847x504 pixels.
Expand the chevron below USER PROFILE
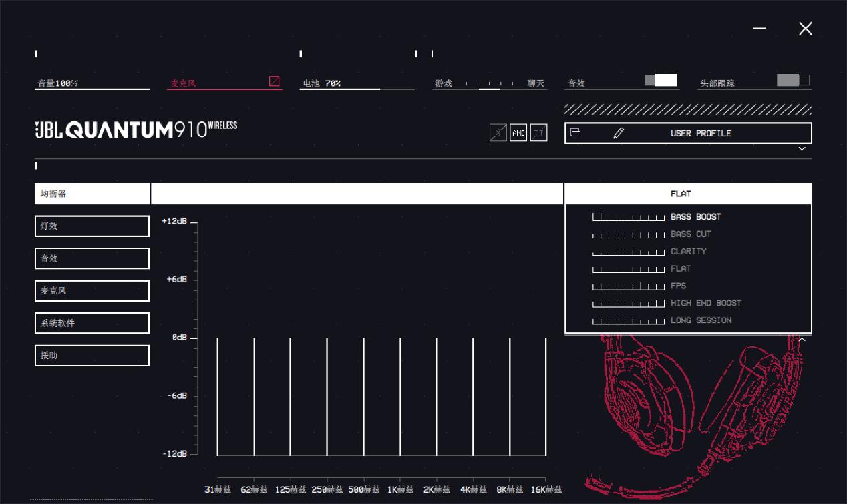(802, 149)
